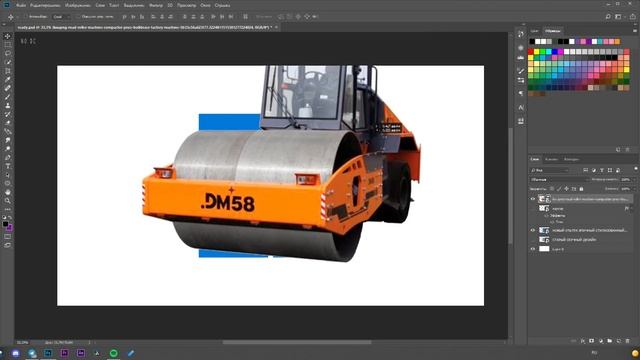This screenshot has height=360, width=640.
Task: Select the Brush tool
Action: click(7, 97)
